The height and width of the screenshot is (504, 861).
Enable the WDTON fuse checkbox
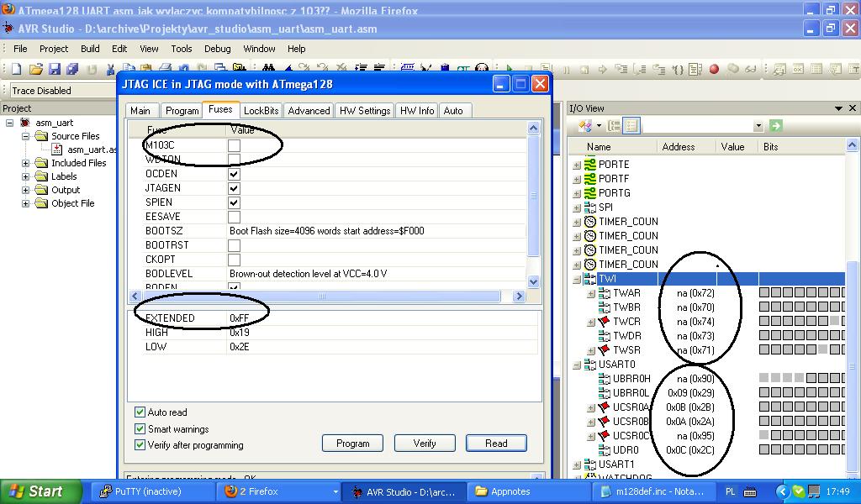(x=234, y=160)
